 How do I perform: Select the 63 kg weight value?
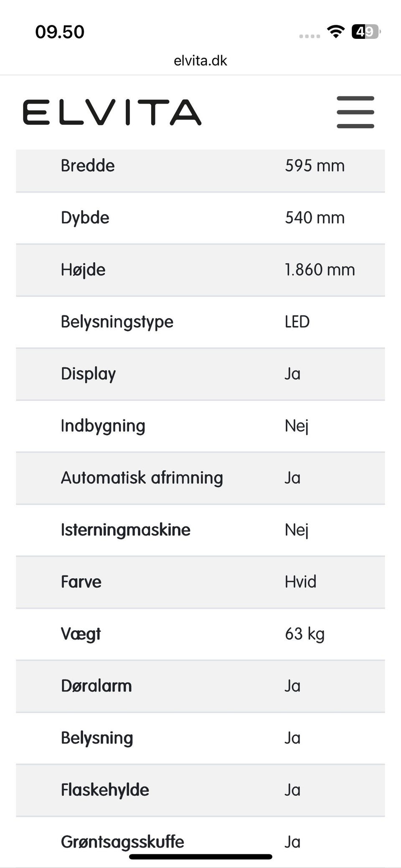[305, 634]
